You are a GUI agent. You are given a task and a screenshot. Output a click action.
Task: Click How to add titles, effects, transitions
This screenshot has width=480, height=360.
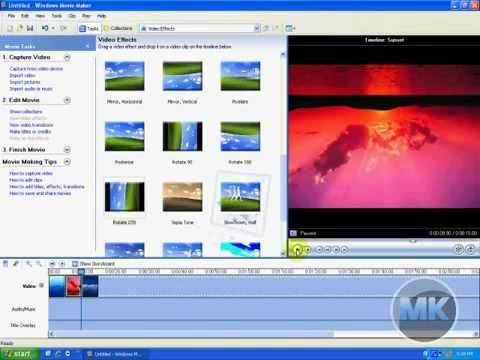tap(47, 187)
